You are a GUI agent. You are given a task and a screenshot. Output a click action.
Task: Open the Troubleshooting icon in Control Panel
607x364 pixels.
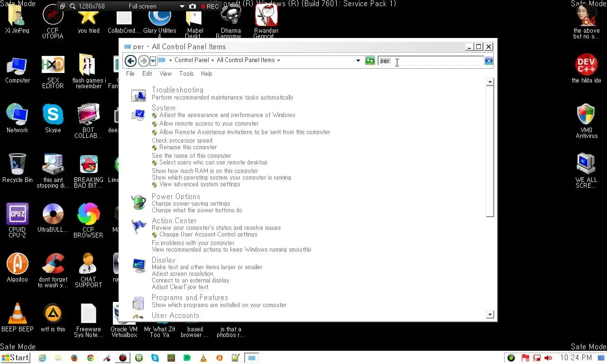tap(138, 95)
